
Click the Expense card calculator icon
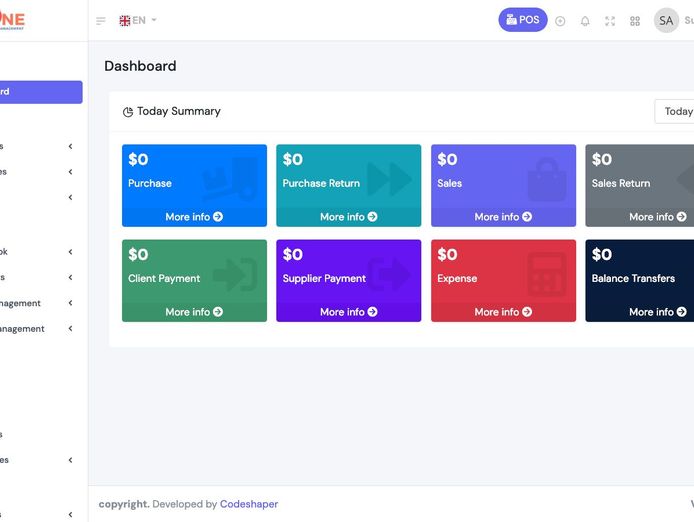tap(547, 275)
